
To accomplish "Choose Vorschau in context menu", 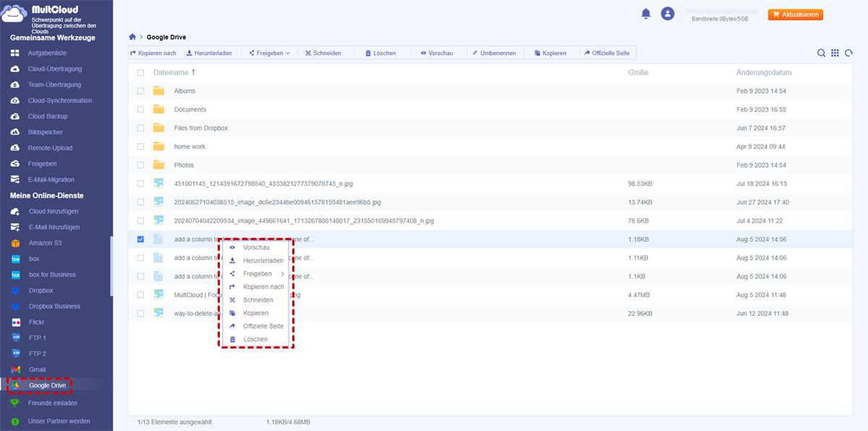I will point(257,247).
